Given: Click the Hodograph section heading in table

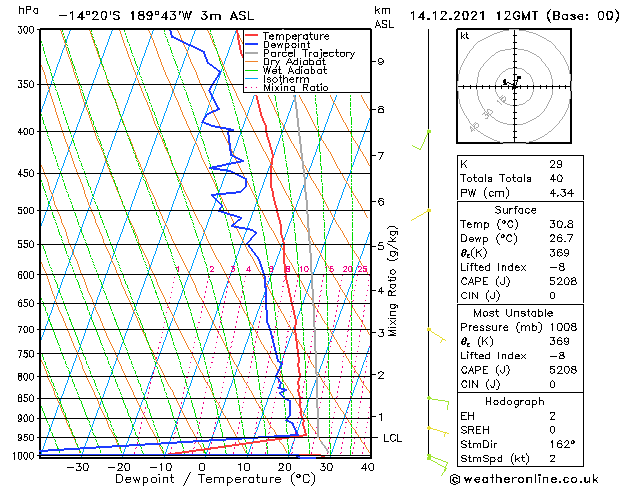Looking at the screenshot, I should [x=514, y=400].
